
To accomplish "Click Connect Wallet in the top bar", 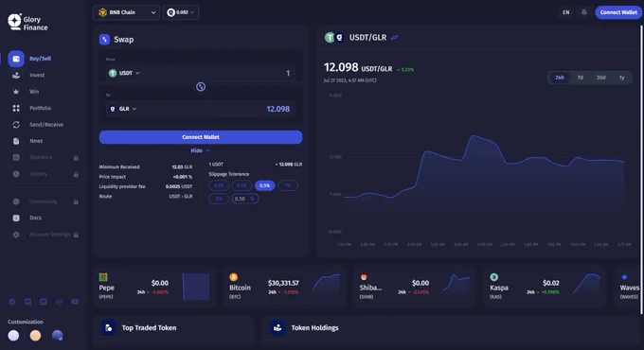I will pyautogui.click(x=618, y=12).
